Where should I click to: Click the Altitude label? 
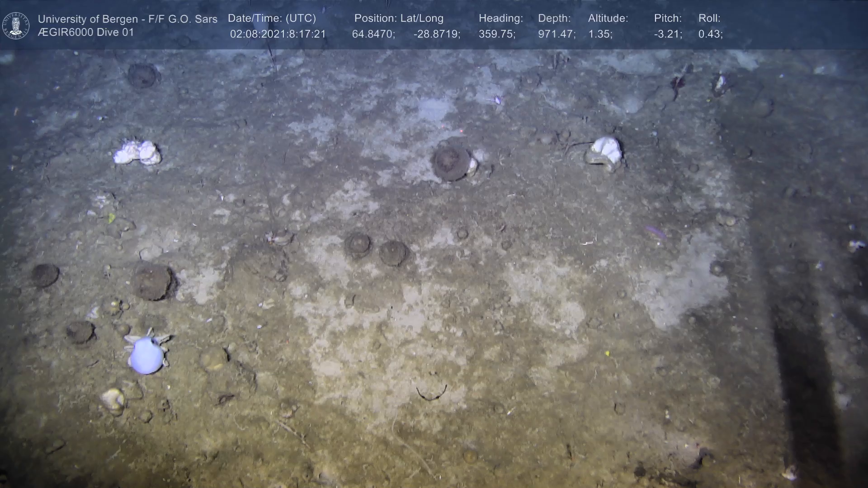pyautogui.click(x=608, y=19)
